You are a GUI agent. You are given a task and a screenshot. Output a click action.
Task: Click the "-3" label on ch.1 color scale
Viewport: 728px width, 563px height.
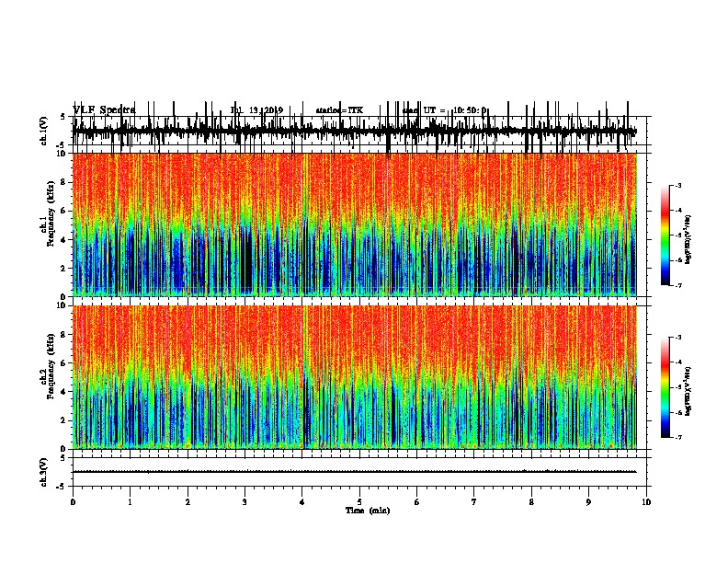(x=677, y=185)
